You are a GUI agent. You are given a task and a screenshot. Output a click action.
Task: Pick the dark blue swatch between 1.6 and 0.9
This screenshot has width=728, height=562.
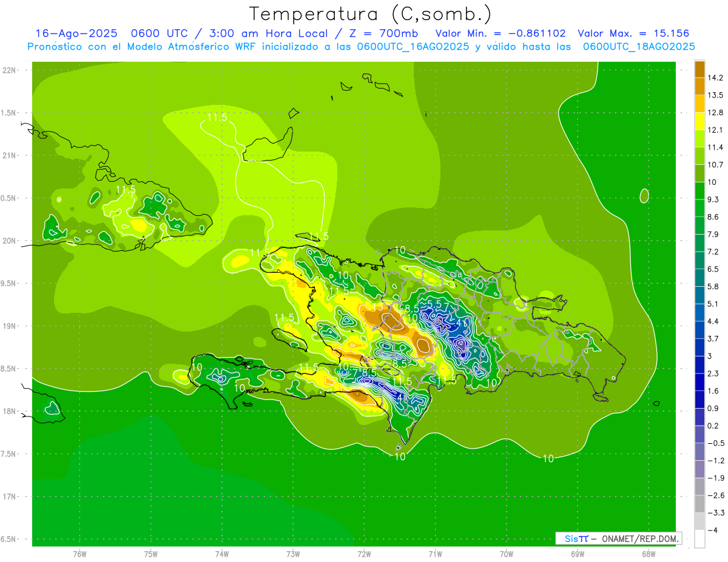tap(699, 400)
